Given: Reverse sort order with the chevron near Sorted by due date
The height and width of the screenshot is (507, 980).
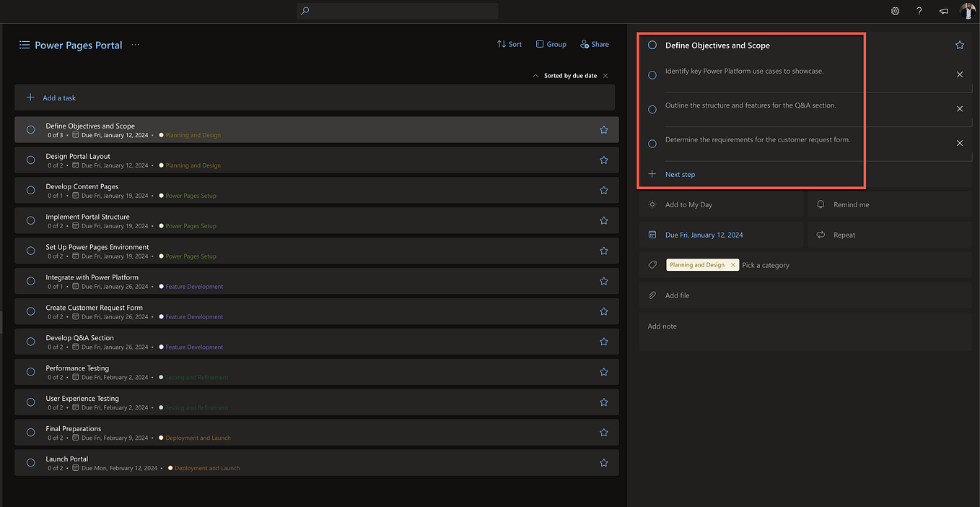Looking at the screenshot, I should pyautogui.click(x=535, y=74).
